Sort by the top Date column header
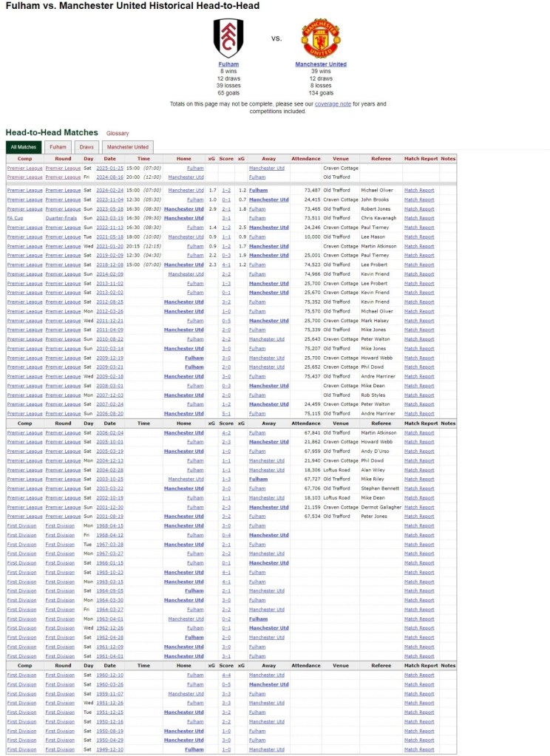 (109, 158)
